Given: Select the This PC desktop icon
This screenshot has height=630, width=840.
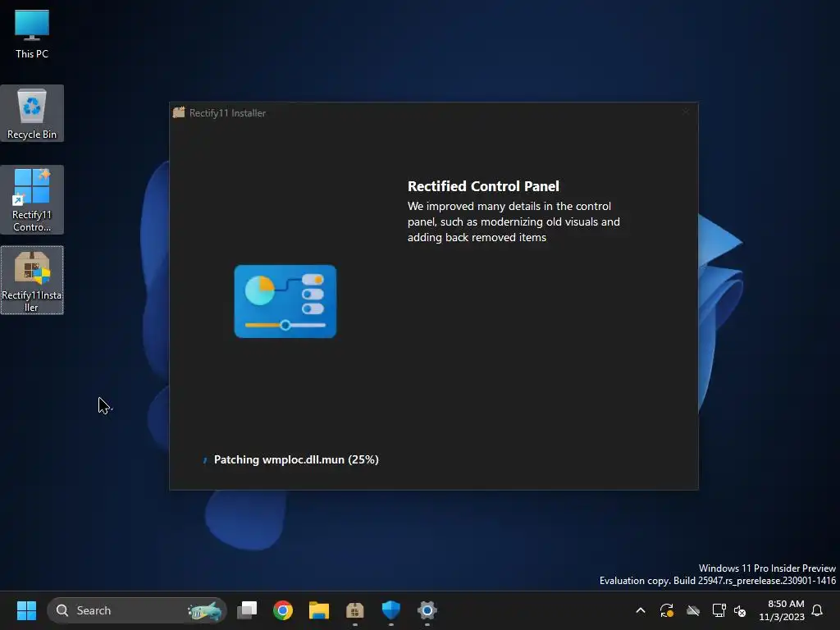Looking at the screenshot, I should [x=32, y=34].
